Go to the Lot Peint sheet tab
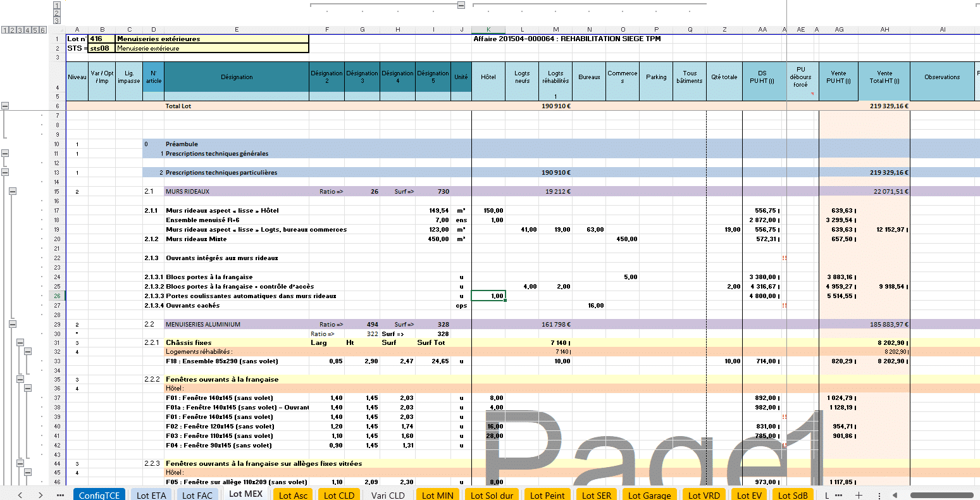980x500 pixels. (x=547, y=495)
